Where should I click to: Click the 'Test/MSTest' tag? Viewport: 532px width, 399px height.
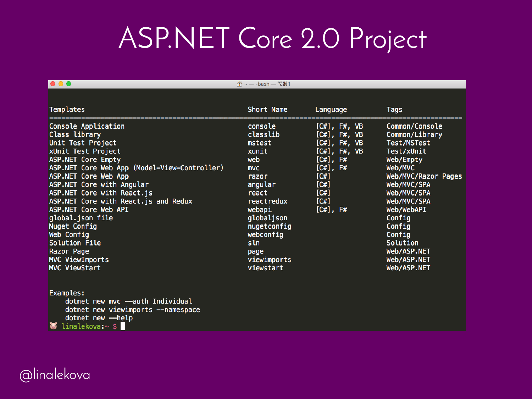[408, 143]
